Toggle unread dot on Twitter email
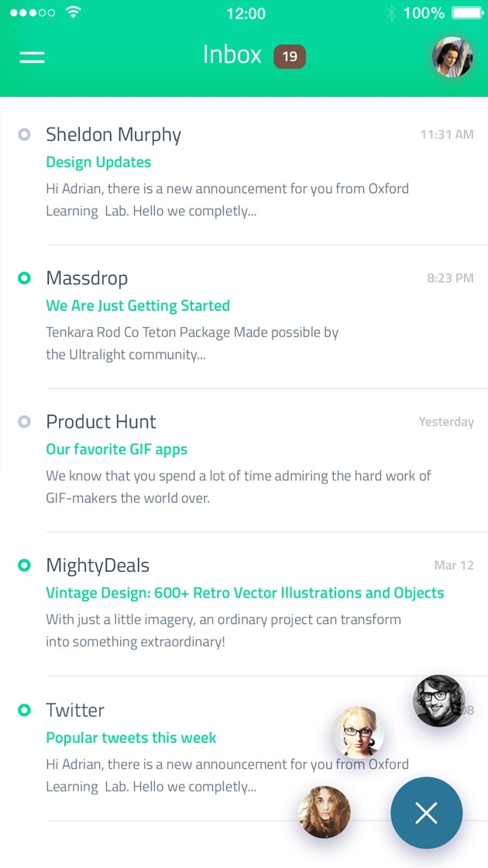The image size is (488, 868). click(x=24, y=710)
